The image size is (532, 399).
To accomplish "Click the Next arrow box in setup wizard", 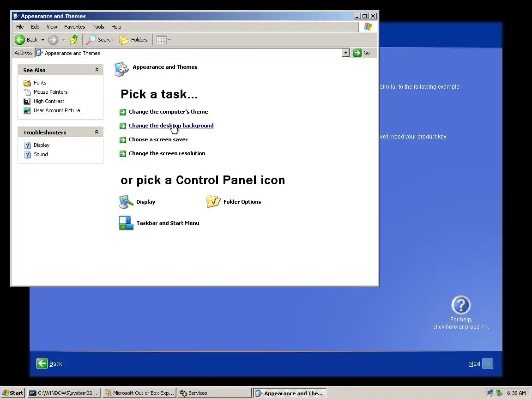I will pyautogui.click(x=488, y=363).
